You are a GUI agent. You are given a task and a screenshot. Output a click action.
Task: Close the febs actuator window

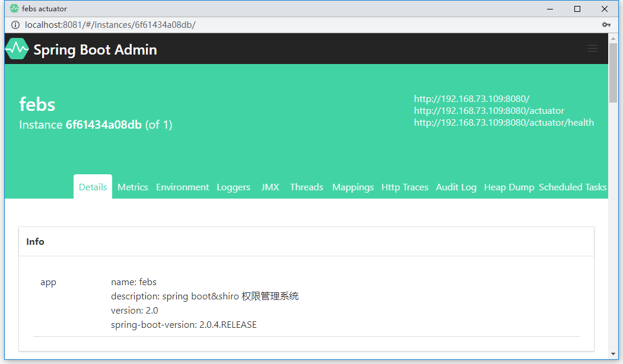click(x=605, y=9)
